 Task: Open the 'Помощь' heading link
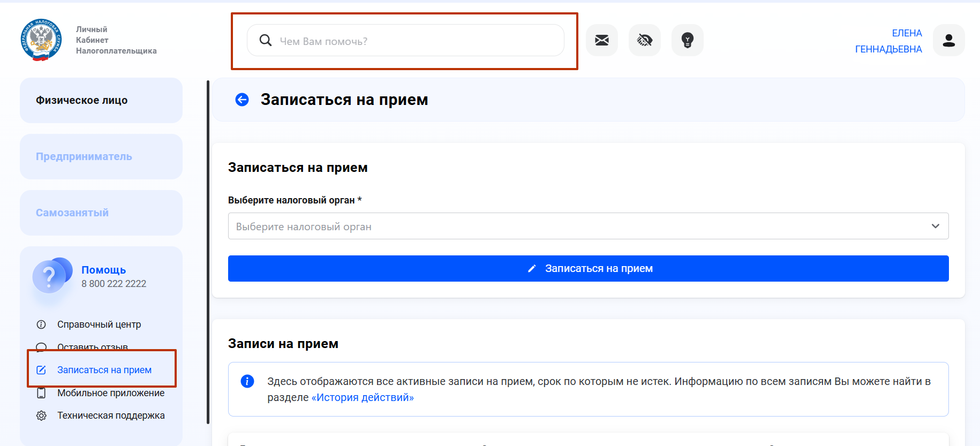pyautogui.click(x=103, y=270)
